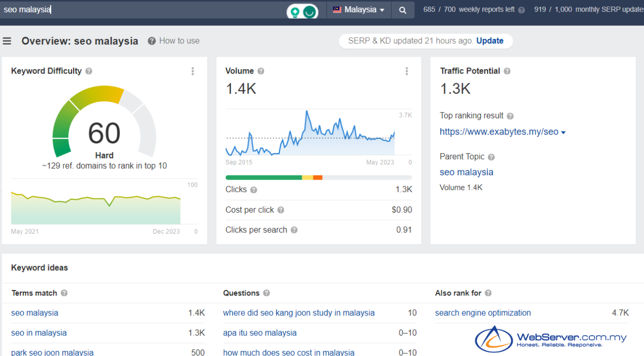
Task: Click Traffic Potential value 1.3K
Action: click(x=455, y=89)
